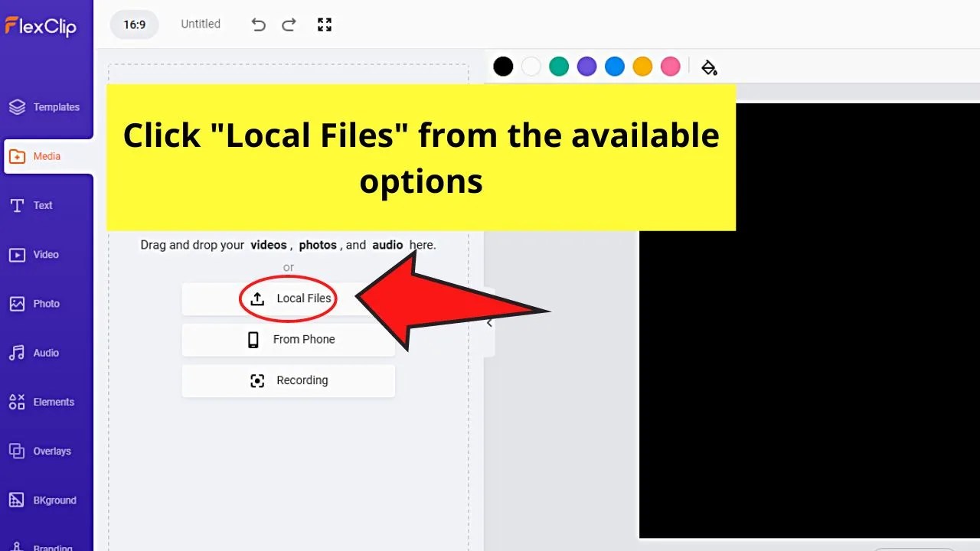Select the Video sidebar icon
Screen dimensions: 980x551
pyautogui.click(x=46, y=254)
